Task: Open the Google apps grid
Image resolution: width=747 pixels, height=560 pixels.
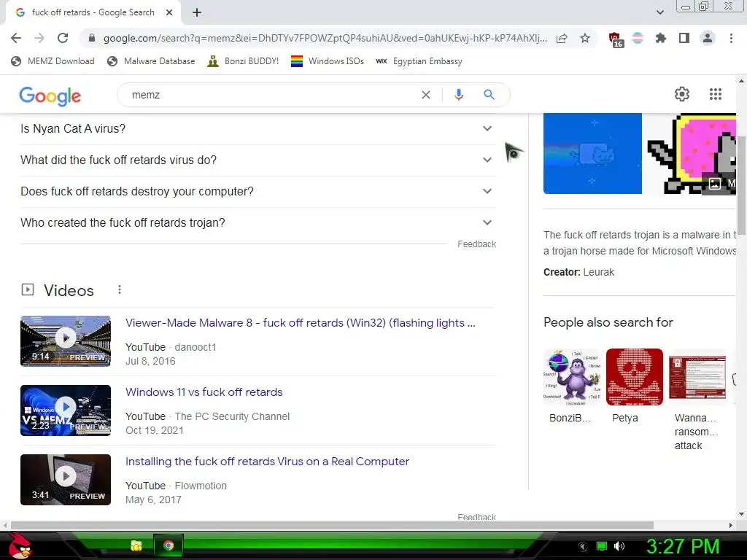Action: [716, 94]
